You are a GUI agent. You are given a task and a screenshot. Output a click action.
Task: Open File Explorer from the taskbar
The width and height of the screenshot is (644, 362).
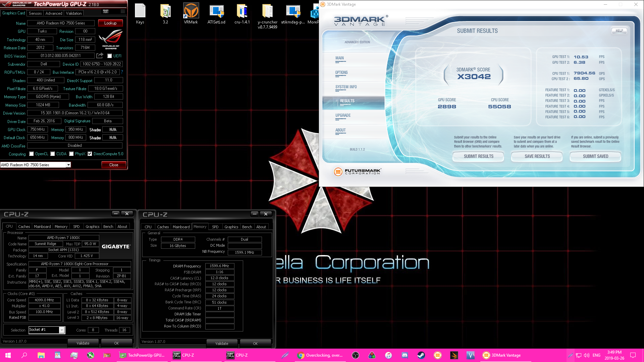coord(41,355)
